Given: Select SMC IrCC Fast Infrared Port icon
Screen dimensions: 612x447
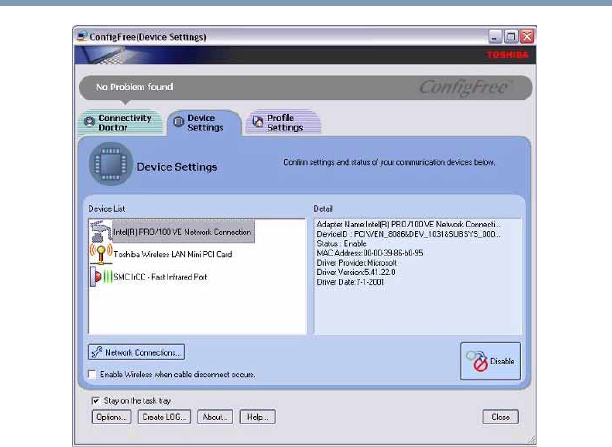Looking at the screenshot, I should [x=101, y=276].
